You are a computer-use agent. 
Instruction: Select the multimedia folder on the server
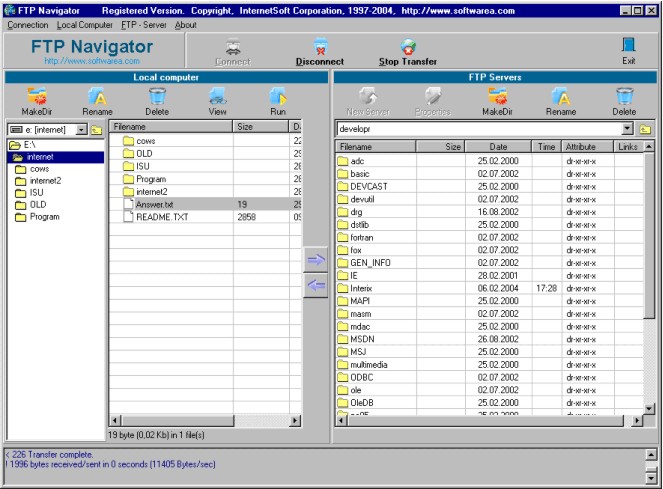coord(490,365)
